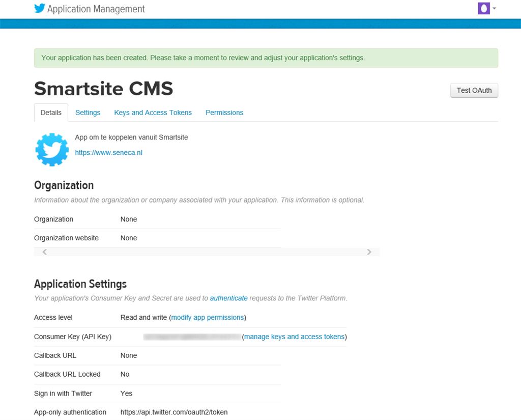Screen dimensions: 521x420
Task: Open the purple egg user avatar
Action: [483, 8]
